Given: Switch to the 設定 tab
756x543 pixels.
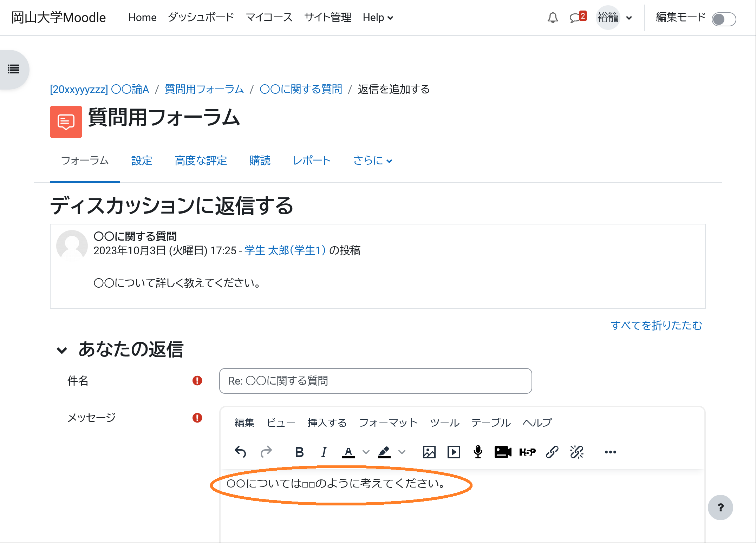Looking at the screenshot, I should pos(142,161).
